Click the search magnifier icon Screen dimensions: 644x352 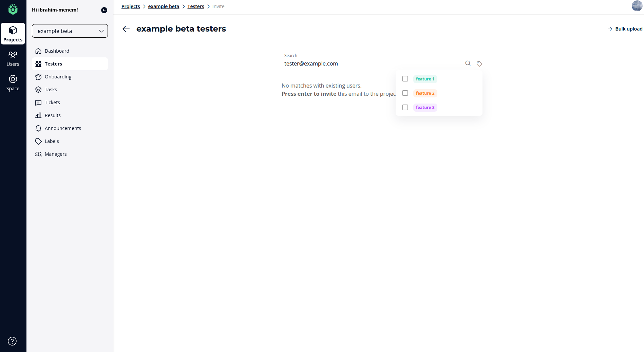pos(468,63)
